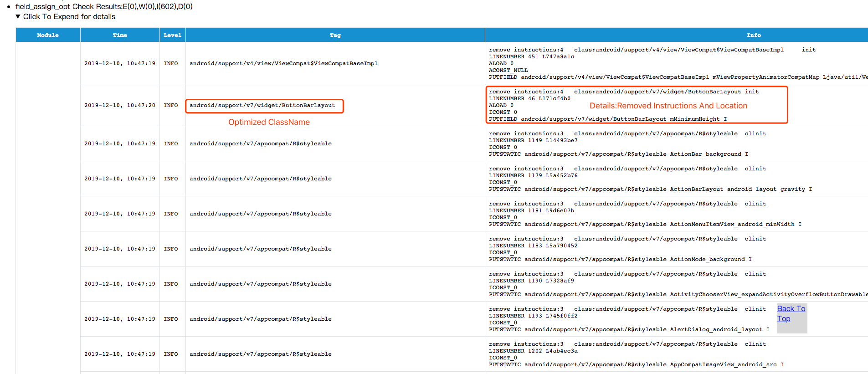Click the PUTSTATIC ActionBar_background line
This screenshot has width=868, height=374.
tap(618, 154)
